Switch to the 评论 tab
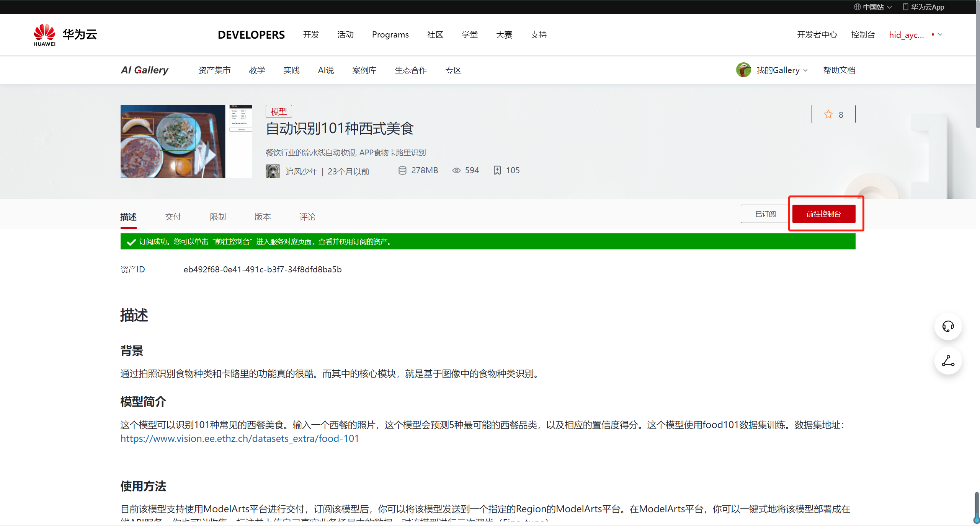980x526 pixels. click(x=307, y=217)
